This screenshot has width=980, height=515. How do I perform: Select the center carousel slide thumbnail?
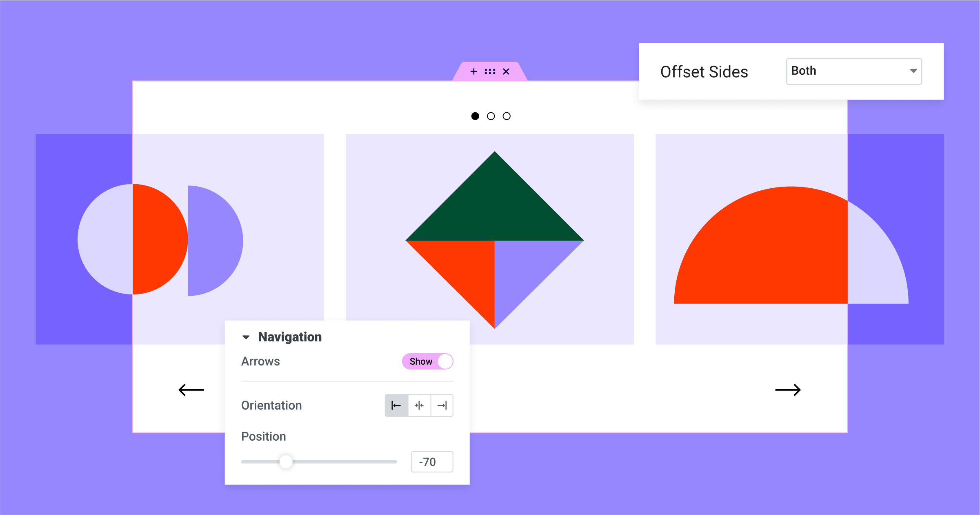(490, 116)
